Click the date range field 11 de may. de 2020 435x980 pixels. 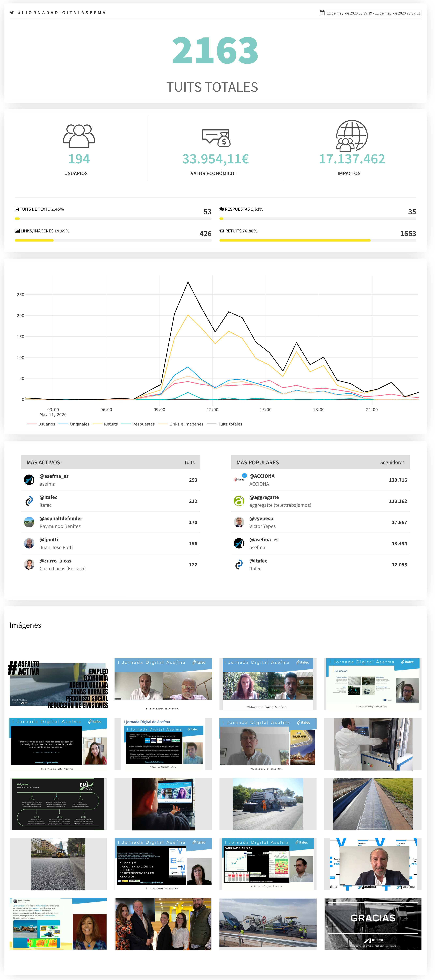coord(373,13)
